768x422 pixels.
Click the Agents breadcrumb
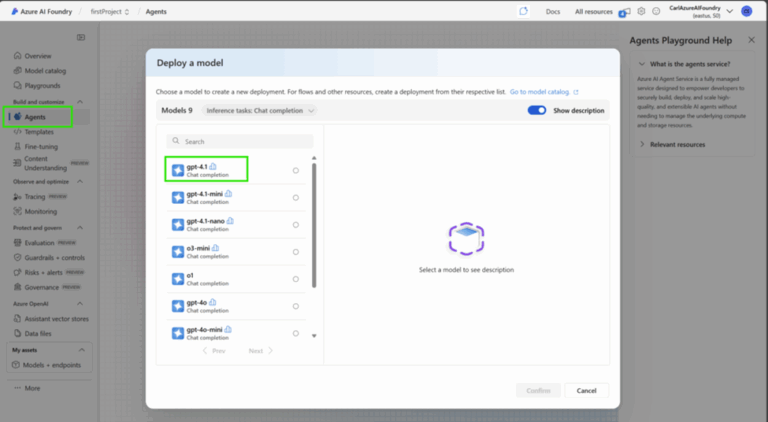coord(156,12)
